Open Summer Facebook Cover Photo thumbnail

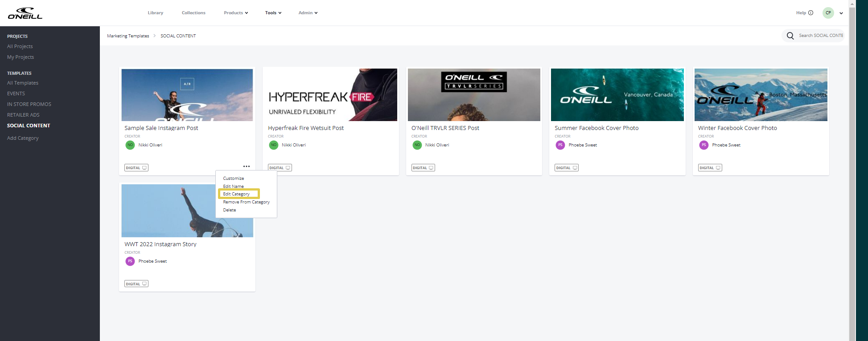click(x=617, y=95)
